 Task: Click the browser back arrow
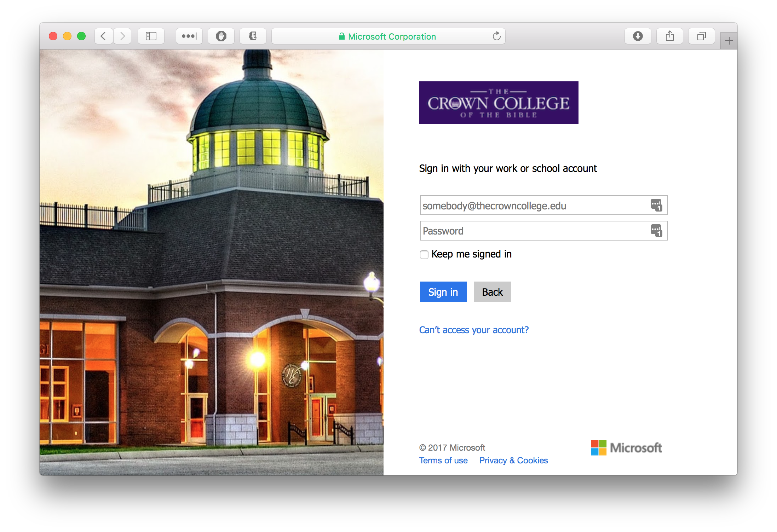click(103, 36)
